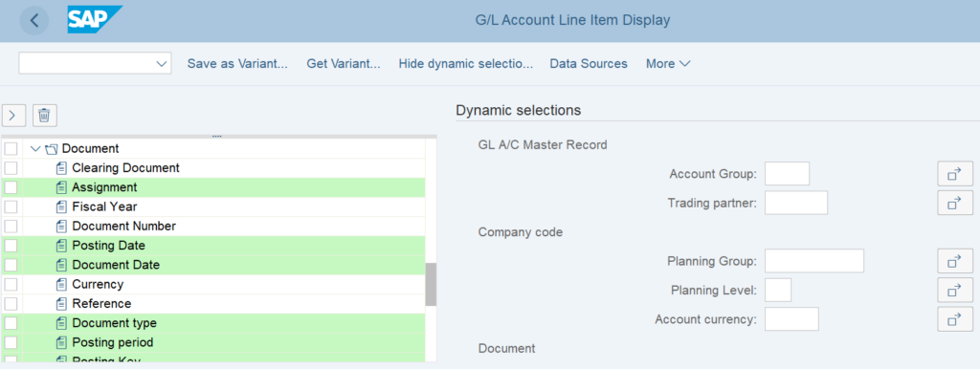Open multiple selection for Account currency

click(x=955, y=319)
